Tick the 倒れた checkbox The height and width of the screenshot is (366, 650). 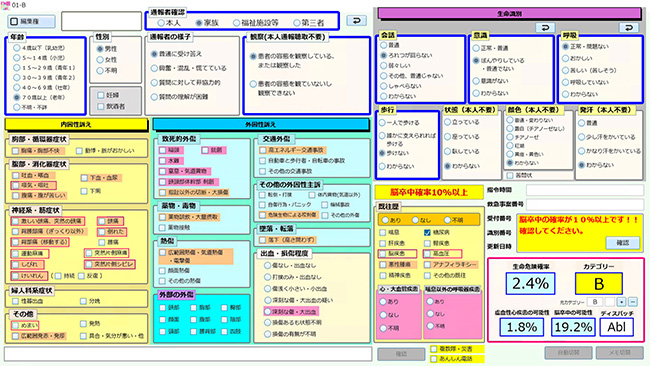pyautogui.click(x=102, y=232)
